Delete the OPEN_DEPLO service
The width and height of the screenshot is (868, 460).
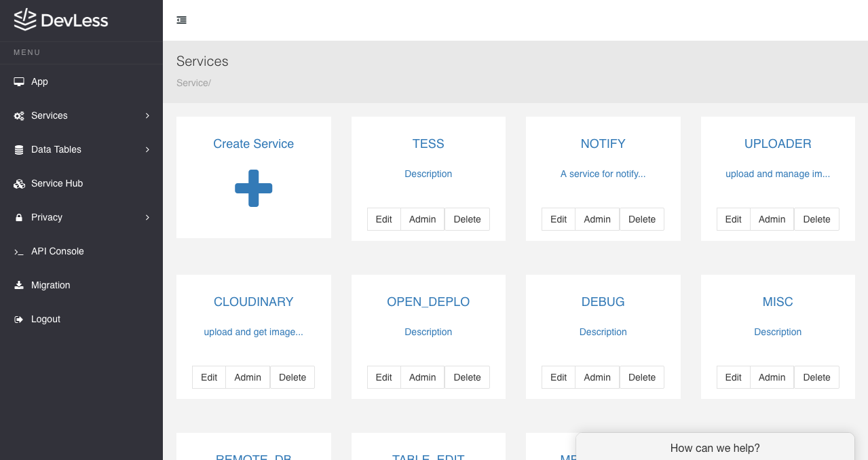pyautogui.click(x=467, y=377)
